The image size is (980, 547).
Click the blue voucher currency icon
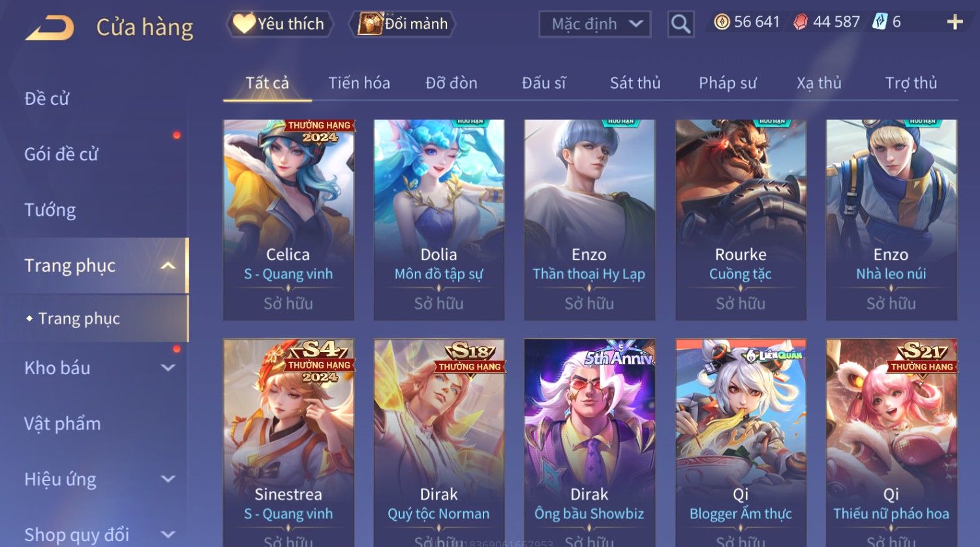pyautogui.click(x=880, y=22)
